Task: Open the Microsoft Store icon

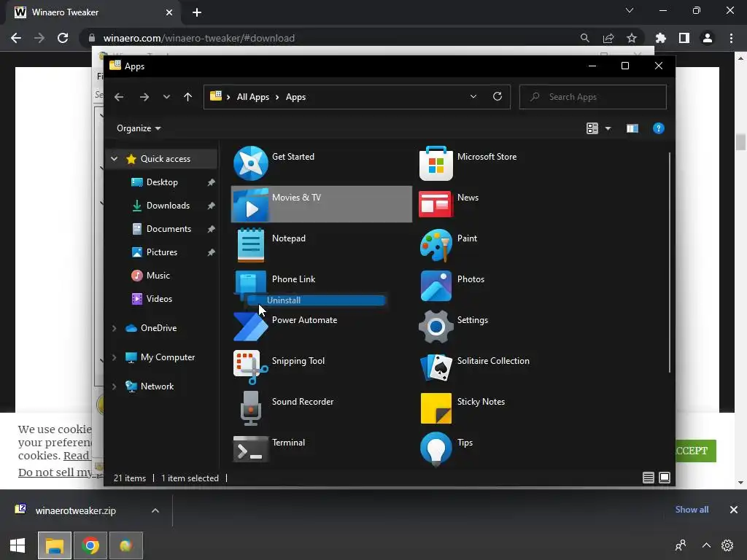Action: click(x=436, y=163)
